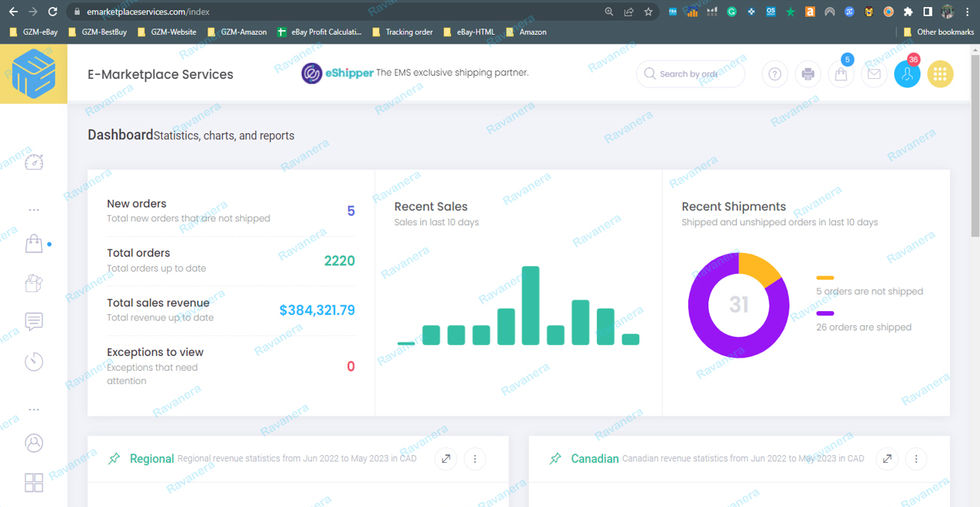Select the products boxes sidebar icon
This screenshot has width=980, height=507.
(x=34, y=283)
